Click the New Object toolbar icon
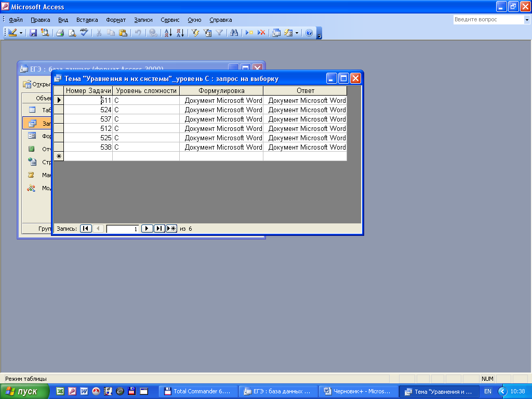 tap(288, 33)
